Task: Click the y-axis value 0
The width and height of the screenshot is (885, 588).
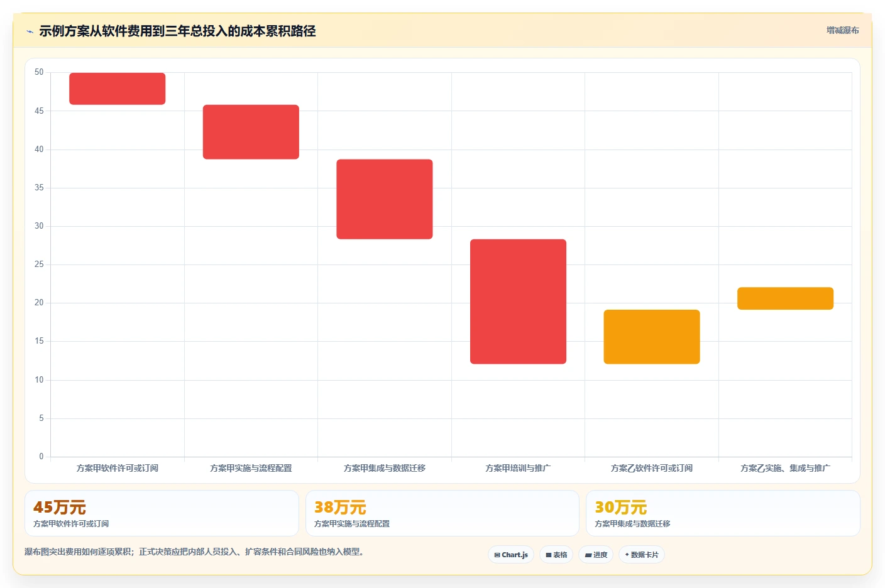Action: 41,457
